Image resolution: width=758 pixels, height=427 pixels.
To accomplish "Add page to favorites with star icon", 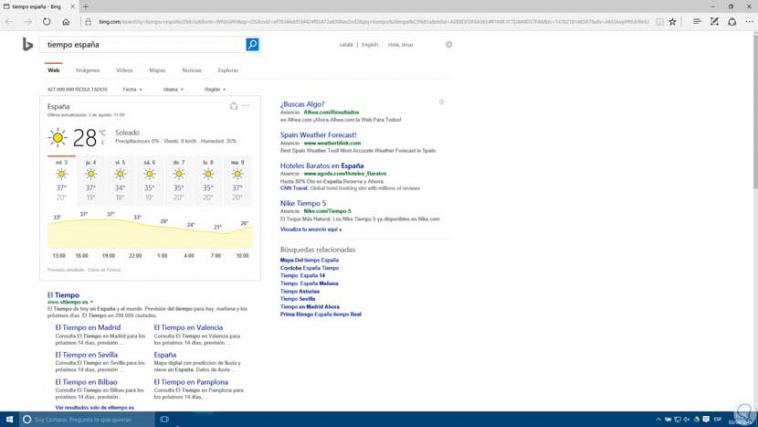I will 672,22.
